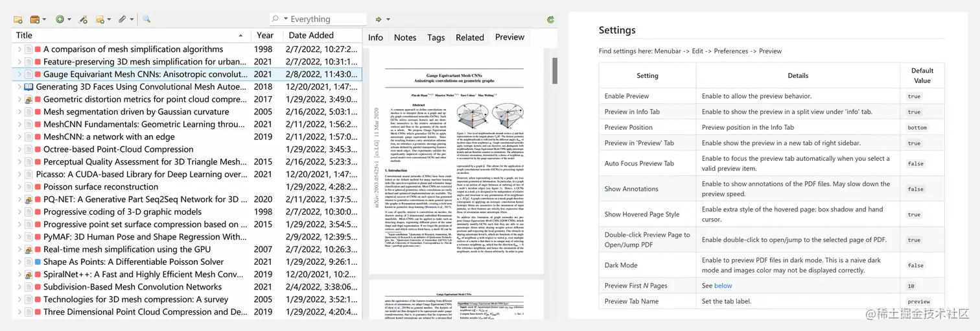
Task: Click the document icon of Octree-based Point-Cloud Compression
Action: point(29,149)
